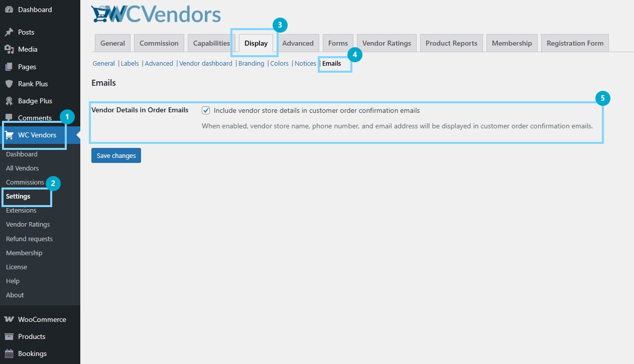Click the Products archive box icon

pyautogui.click(x=9, y=336)
